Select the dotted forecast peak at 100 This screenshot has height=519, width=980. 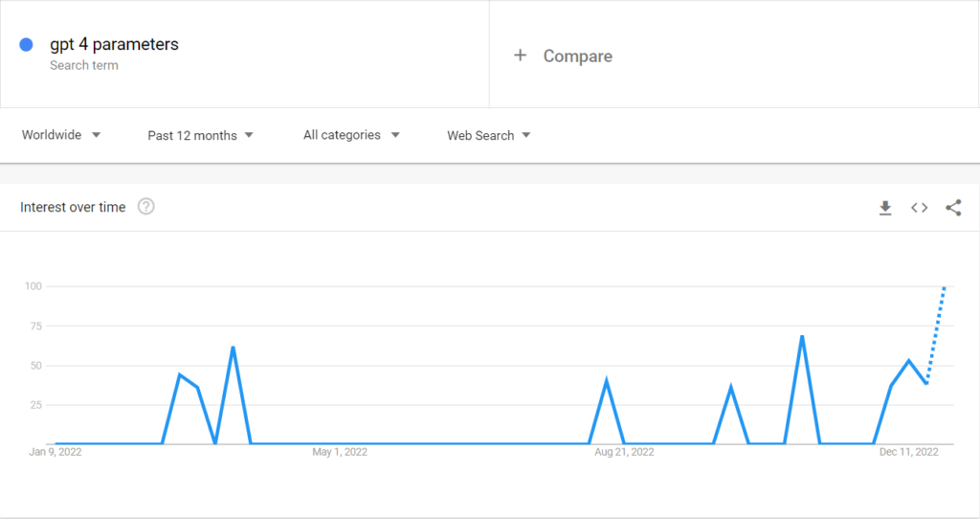[944, 287]
